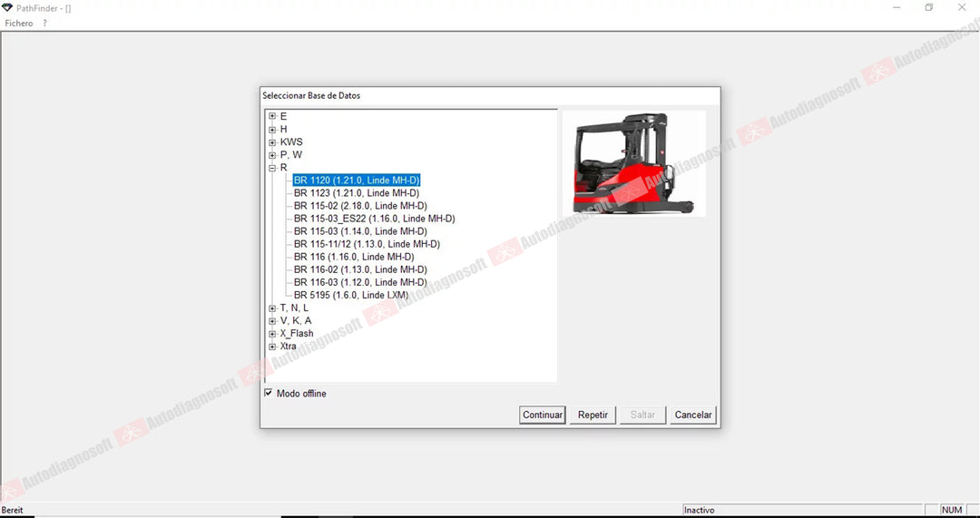980x518 pixels.
Task: Select BR 1123 (1.21.0, Linde MH-D)
Action: tap(357, 193)
